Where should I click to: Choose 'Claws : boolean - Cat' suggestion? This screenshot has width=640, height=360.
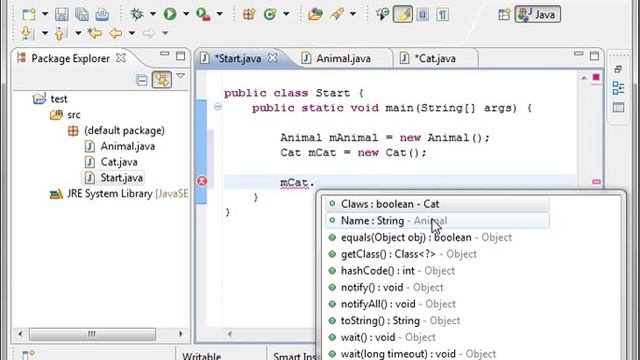pyautogui.click(x=437, y=204)
